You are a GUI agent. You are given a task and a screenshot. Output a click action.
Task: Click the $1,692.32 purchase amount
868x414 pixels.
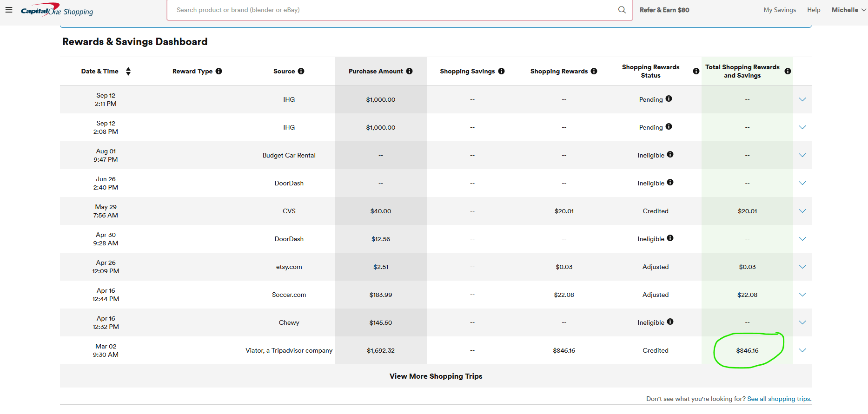click(x=381, y=350)
